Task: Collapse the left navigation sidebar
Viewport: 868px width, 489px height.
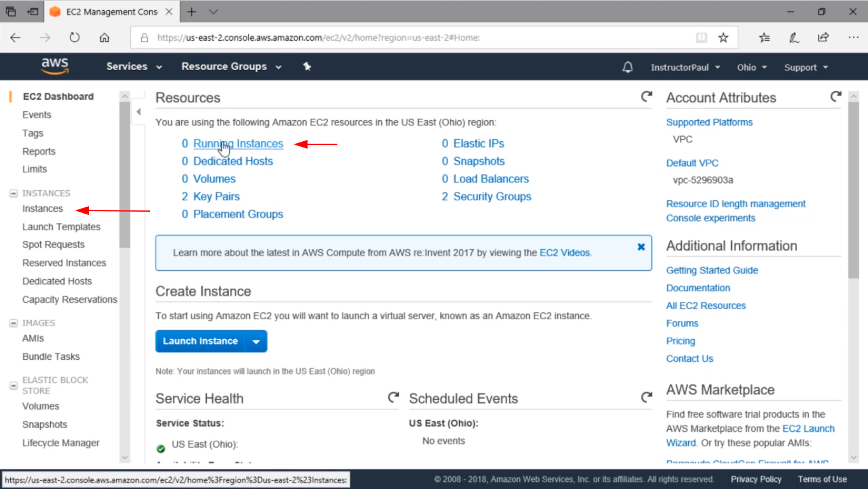Action: 139,112
